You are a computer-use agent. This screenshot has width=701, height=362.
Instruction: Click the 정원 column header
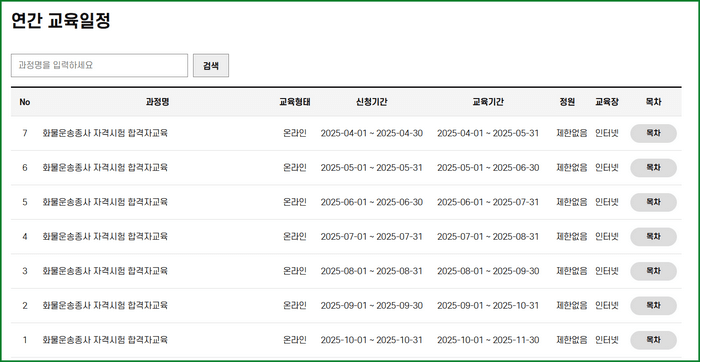click(567, 102)
